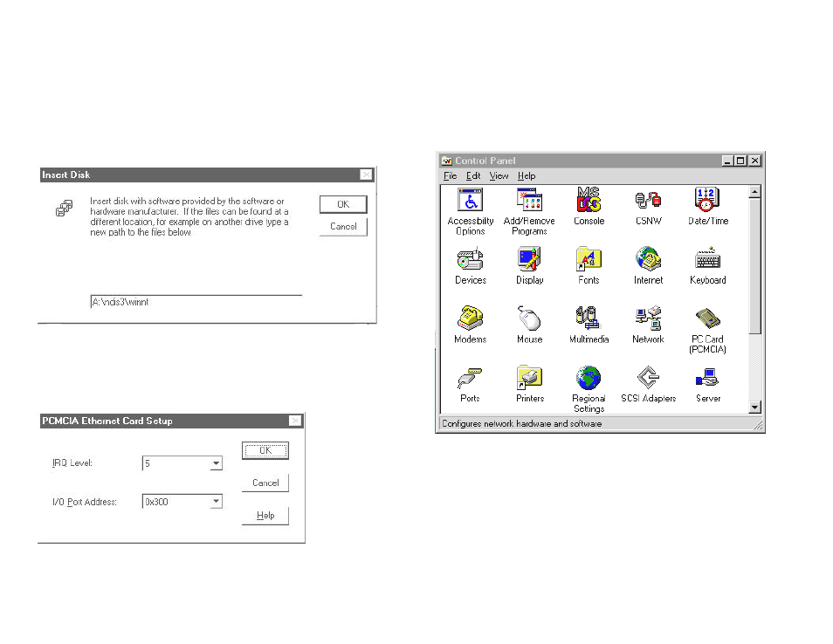Image resolution: width=833 pixels, height=644 pixels.
Task: Expand the IRQ Level dropdown
Action: pos(216,463)
